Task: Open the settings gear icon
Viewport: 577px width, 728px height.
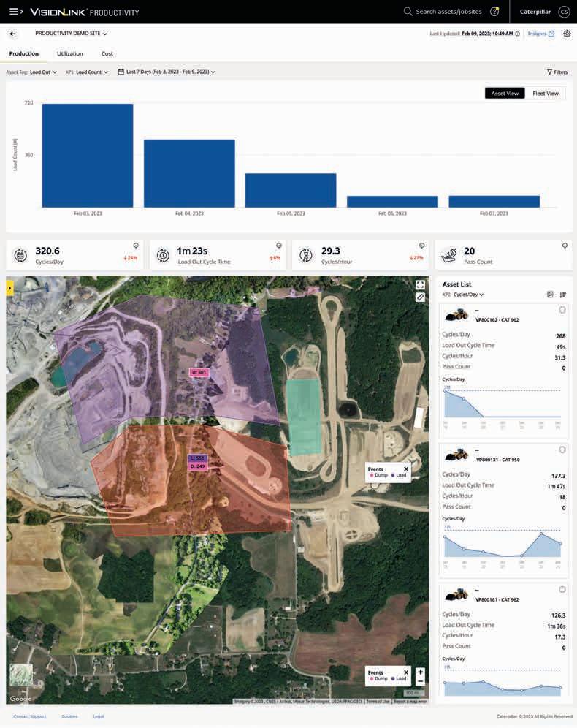Action: tap(567, 34)
